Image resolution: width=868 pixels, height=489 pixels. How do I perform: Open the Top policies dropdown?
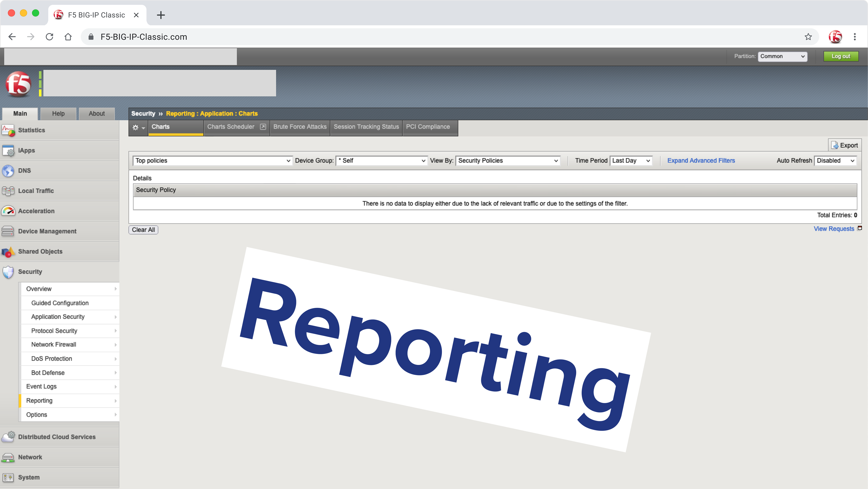pyautogui.click(x=213, y=161)
